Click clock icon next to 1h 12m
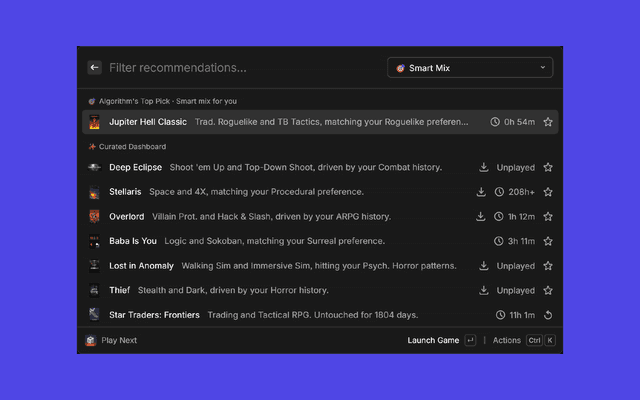The image size is (640, 400). tap(498, 216)
